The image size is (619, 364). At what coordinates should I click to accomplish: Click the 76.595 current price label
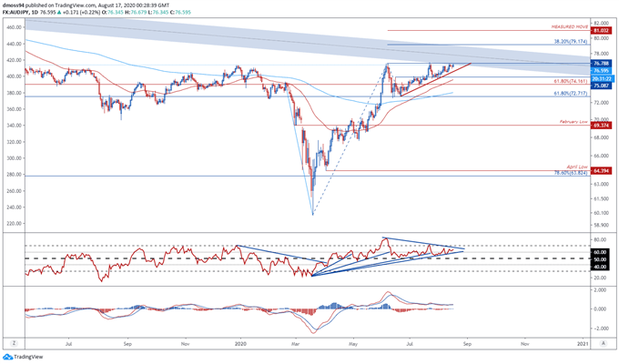click(x=601, y=70)
